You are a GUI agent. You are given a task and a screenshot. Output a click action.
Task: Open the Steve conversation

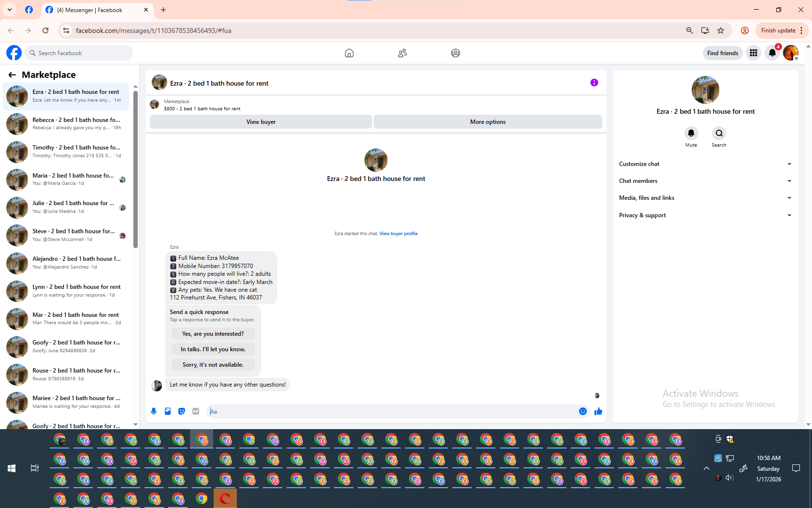(66, 235)
